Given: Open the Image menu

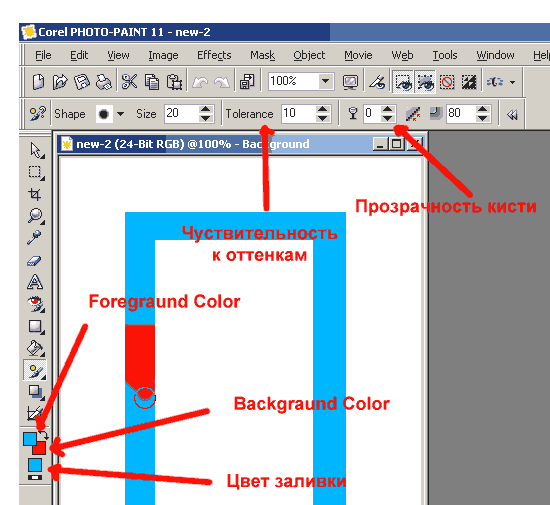Looking at the screenshot, I should click(x=163, y=55).
